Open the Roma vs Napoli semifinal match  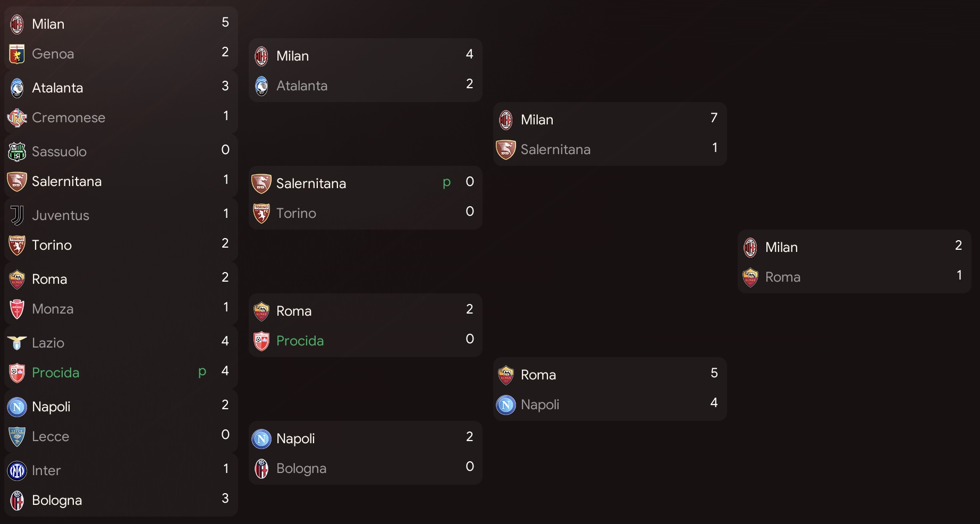point(610,389)
